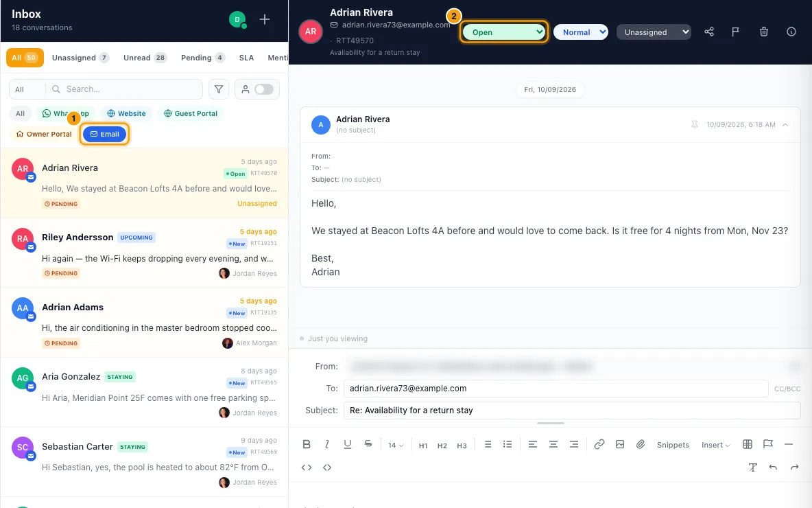Select the All channel chip
This screenshot has height=508, width=812.
tap(20, 113)
